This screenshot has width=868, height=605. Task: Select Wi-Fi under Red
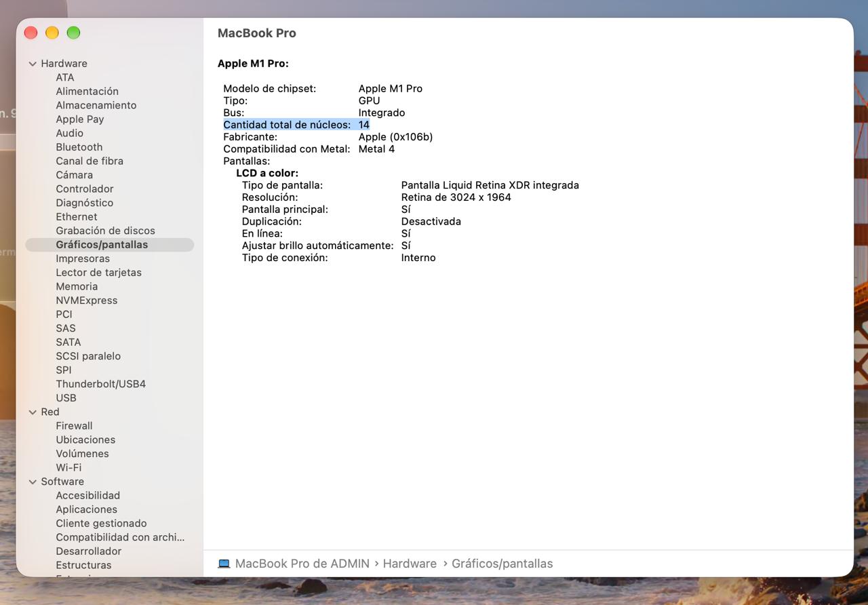68,468
